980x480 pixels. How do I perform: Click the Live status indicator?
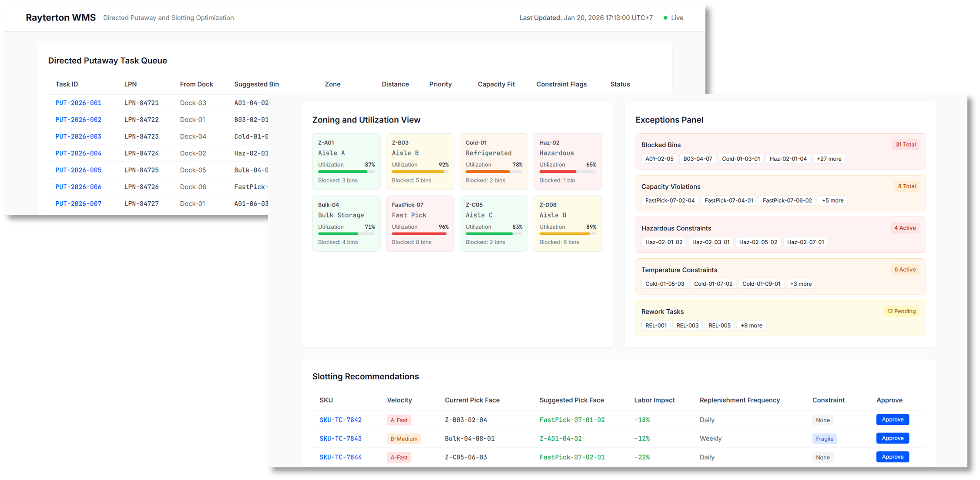[x=673, y=18]
